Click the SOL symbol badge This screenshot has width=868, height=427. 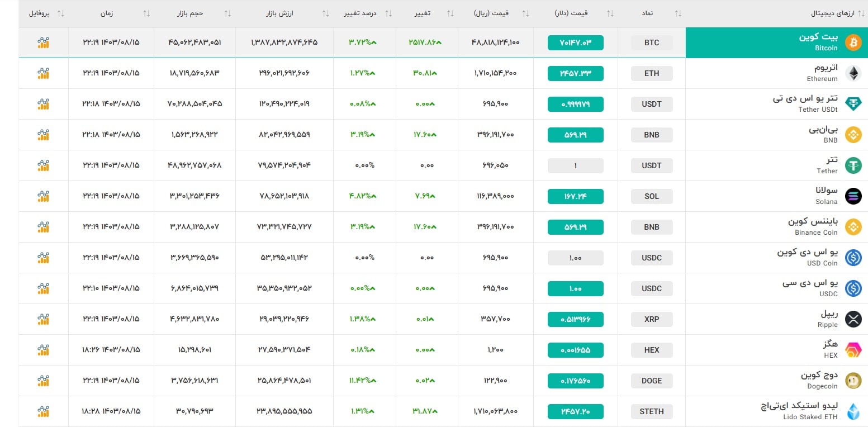(652, 196)
